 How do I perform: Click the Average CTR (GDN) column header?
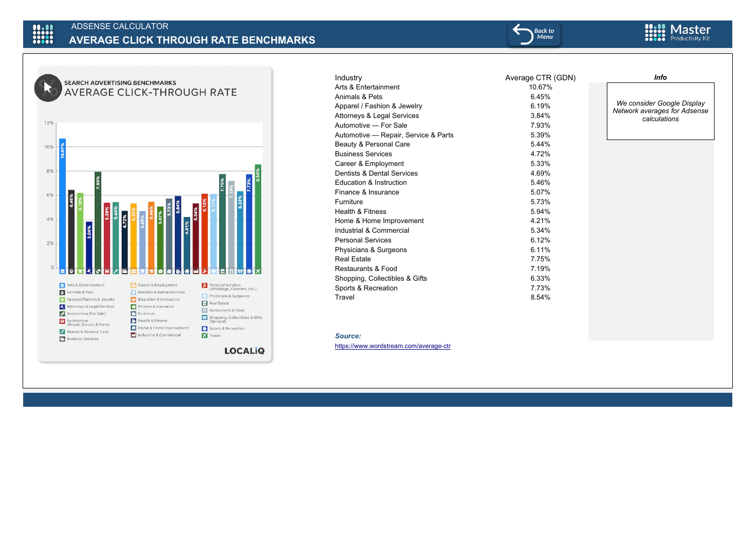pyautogui.click(x=540, y=78)
